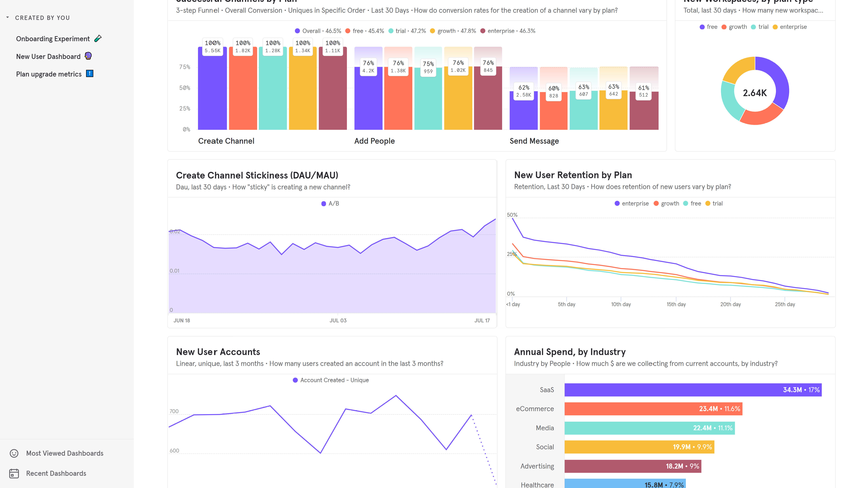Image resolution: width=868 pixels, height=488 pixels.
Task: Open the Create Channel Stickiness (DAU/MAU) report
Action: coord(257,175)
